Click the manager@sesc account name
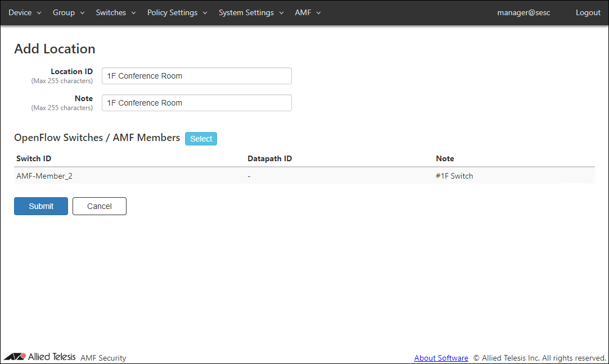Viewport: 609px width, 364px height. [524, 12]
